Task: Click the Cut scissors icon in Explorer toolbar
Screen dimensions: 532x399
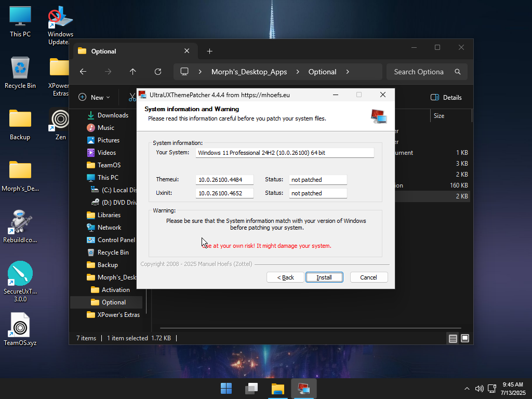Action: [132, 97]
